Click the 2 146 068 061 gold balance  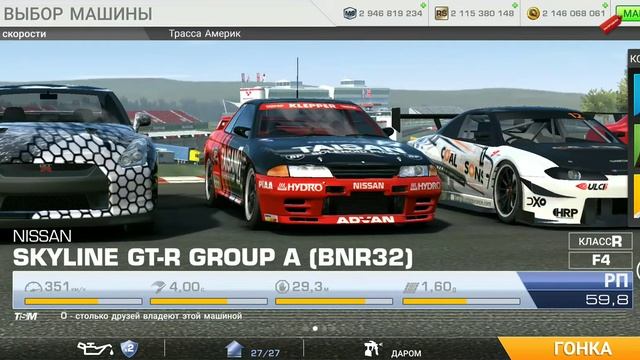pyautogui.click(x=574, y=13)
